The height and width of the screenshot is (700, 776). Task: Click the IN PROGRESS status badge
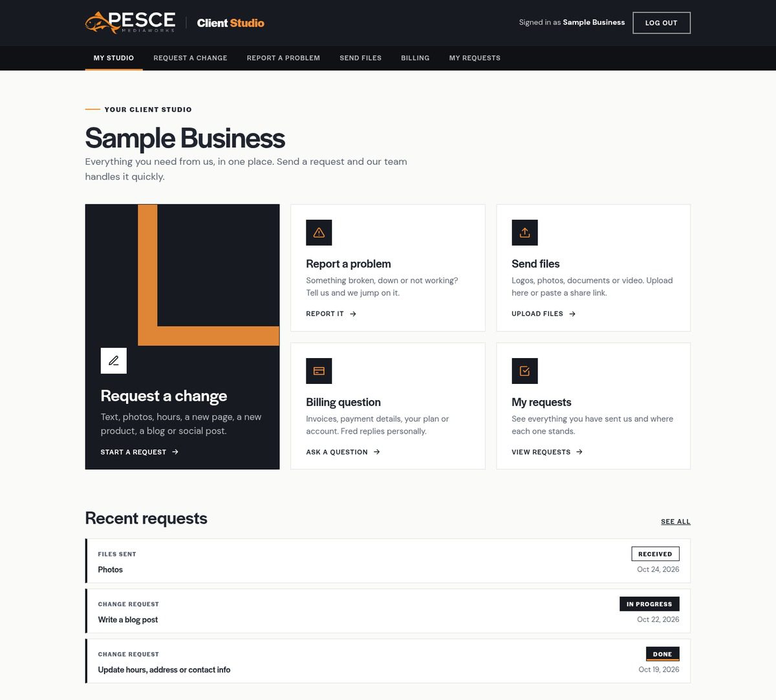(649, 604)
